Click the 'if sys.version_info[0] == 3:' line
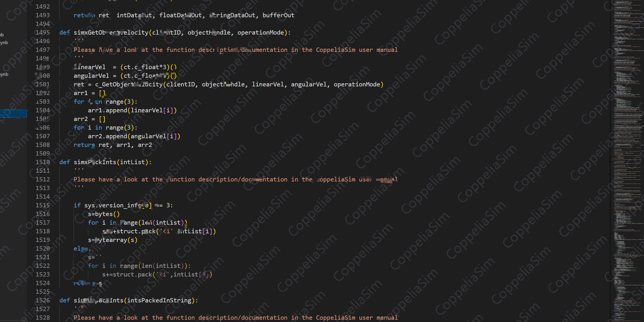The height and width of the screenshot is (322, 644). click(123, 205)
